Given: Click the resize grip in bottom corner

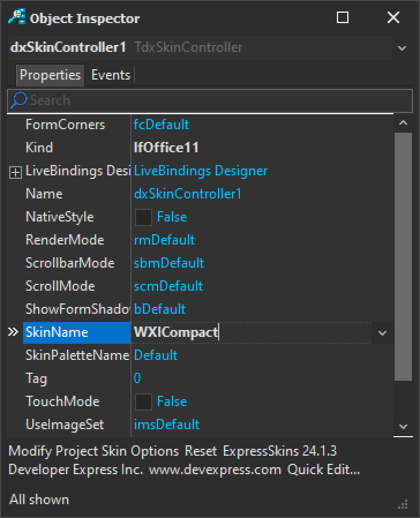Looking at the screenshot, I should [403, 504].
